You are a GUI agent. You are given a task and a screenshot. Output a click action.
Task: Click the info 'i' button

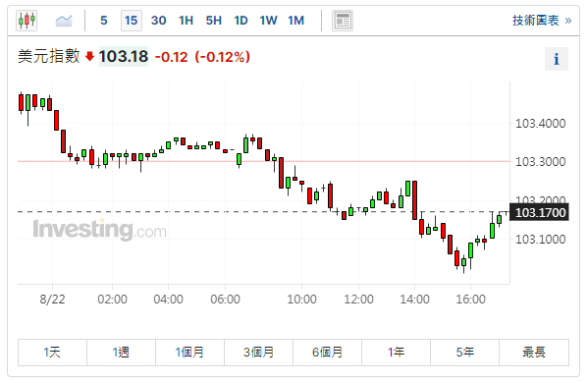click(557, 59)
